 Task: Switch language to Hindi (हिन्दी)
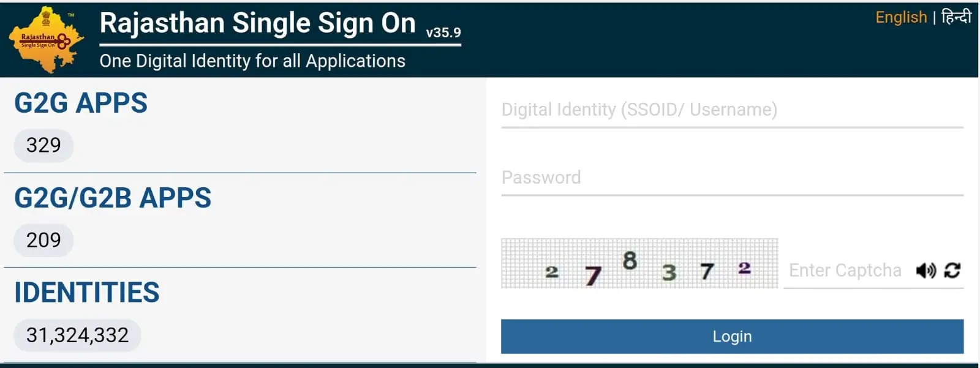(956, 17)
